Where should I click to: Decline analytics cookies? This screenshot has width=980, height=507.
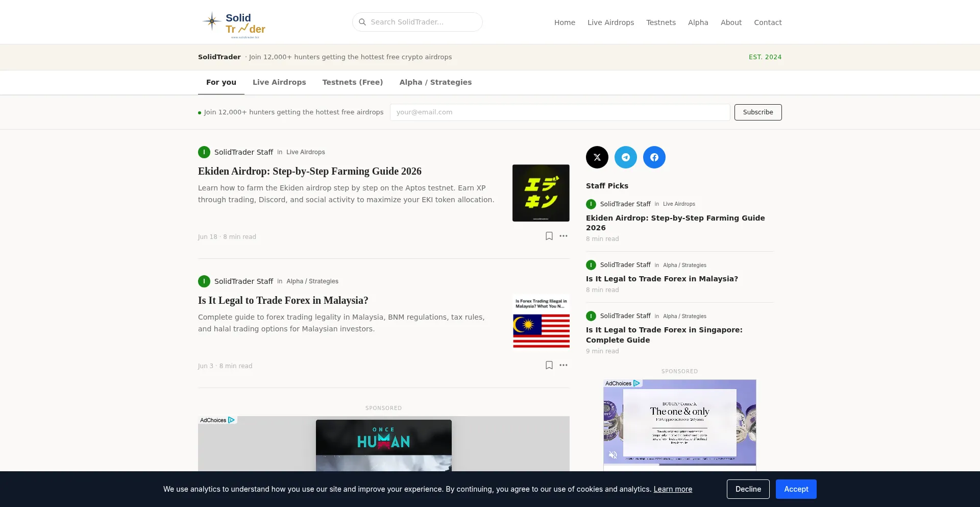(x=748, y=489)
